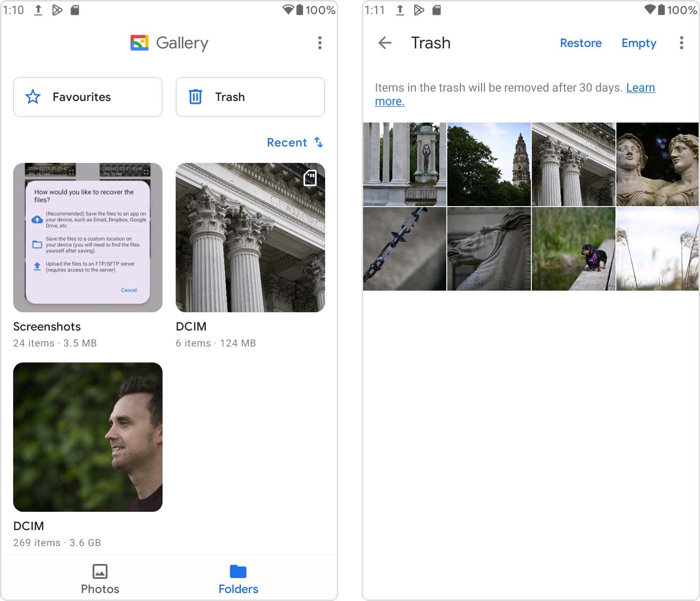
Task: Tap upload icon in Gallery status bar
Action: pos(39,10)
